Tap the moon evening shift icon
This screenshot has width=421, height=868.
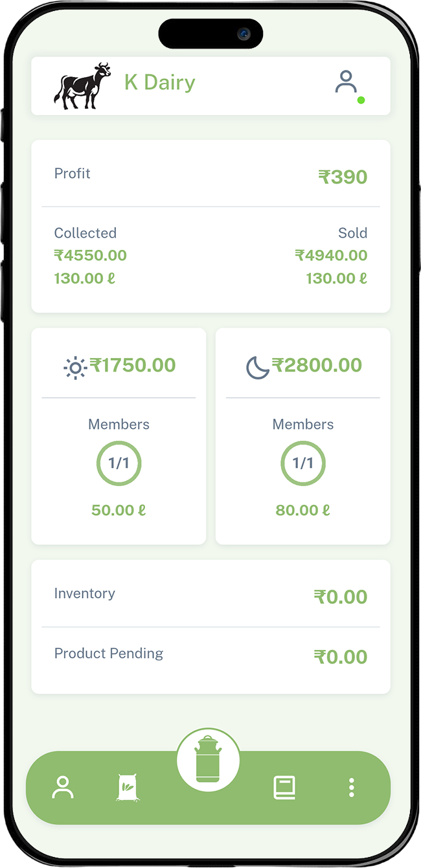tap(257, 368)
